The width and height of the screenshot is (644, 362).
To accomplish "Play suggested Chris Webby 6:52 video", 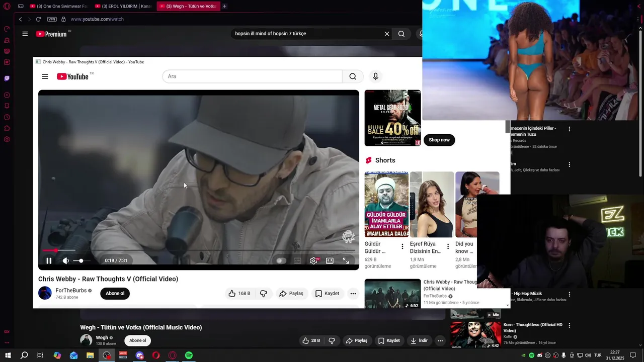I will pos(392,294).
